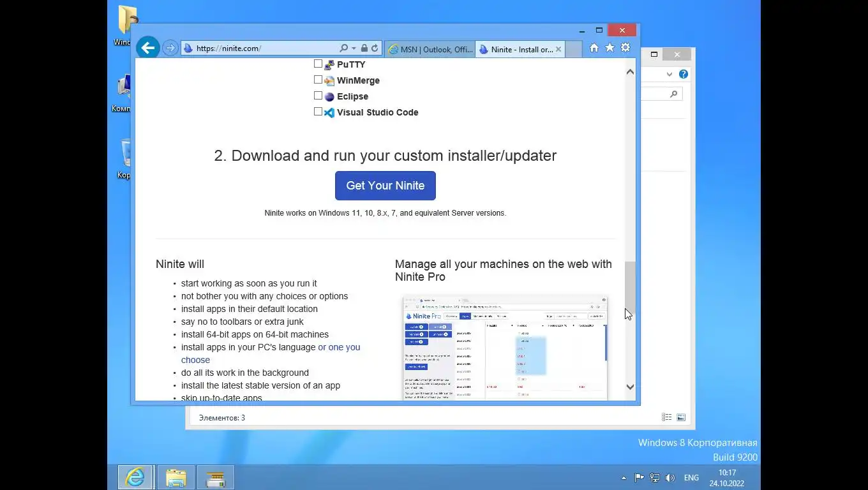
Task: Click the page scrollbar down arrow
Action: 630,387
